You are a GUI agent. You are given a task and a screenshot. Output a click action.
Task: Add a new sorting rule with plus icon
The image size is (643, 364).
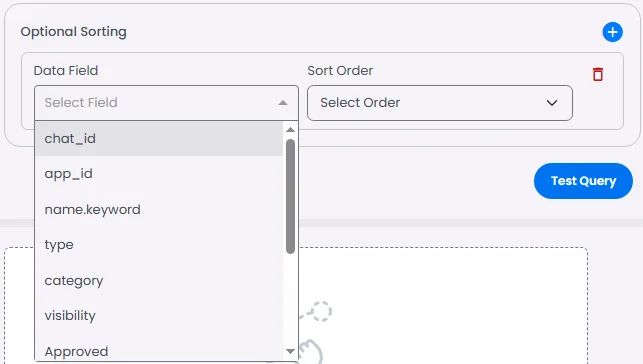coord(612,32)
